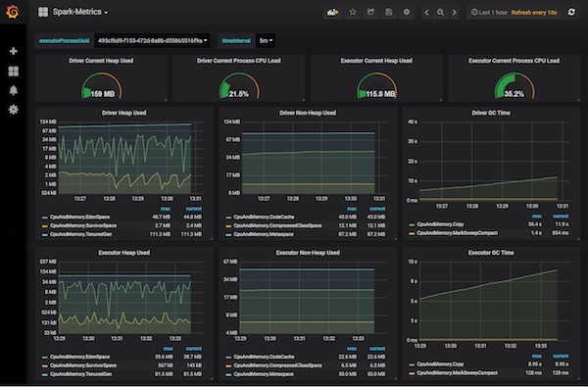Zoom out the time range
Screen dimensions: 588x387
pyautogui.click(x=440, y=13)
